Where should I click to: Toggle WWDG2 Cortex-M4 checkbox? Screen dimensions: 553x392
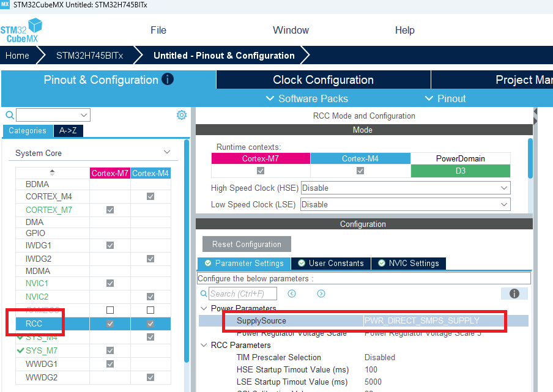click(150, 377)
